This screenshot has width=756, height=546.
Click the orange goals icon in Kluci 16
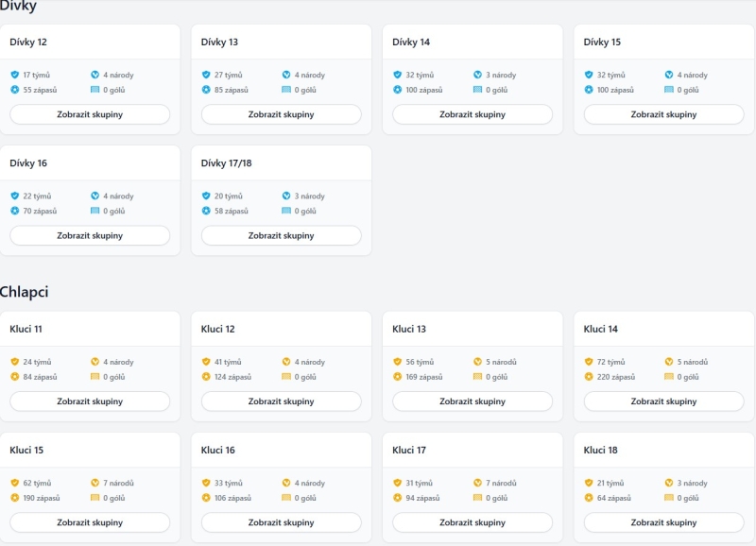(x=286, y=498)
